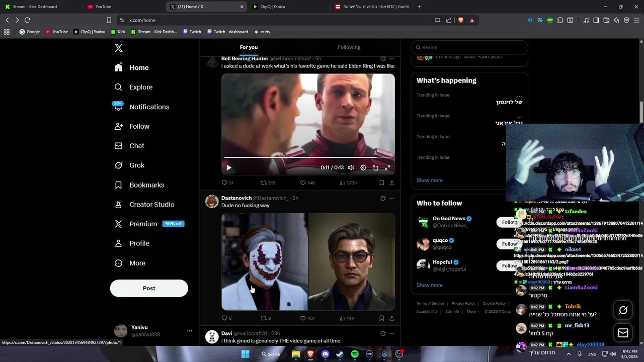644x362 pixels.
Task: Open Twitch - dashboard bookmark
Action: click(x=227, y=32)
